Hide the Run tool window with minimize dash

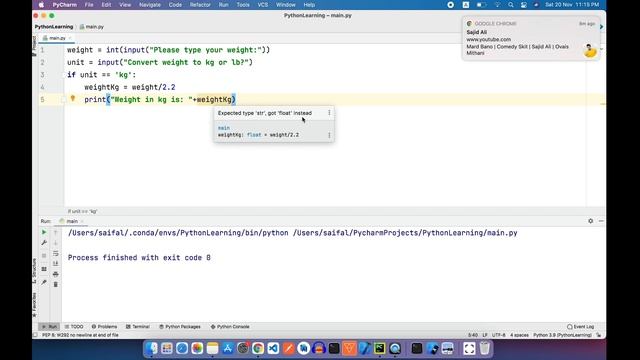[601, 221]
